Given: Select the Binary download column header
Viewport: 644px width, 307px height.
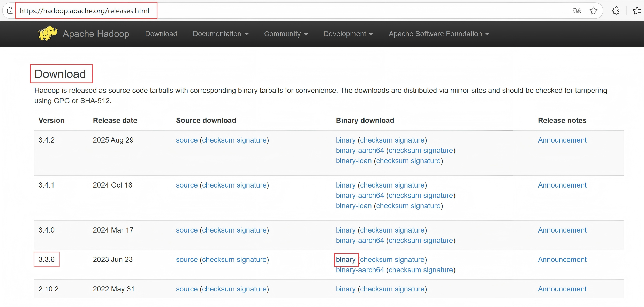Looking at the screenshot, I should point(365,120).
